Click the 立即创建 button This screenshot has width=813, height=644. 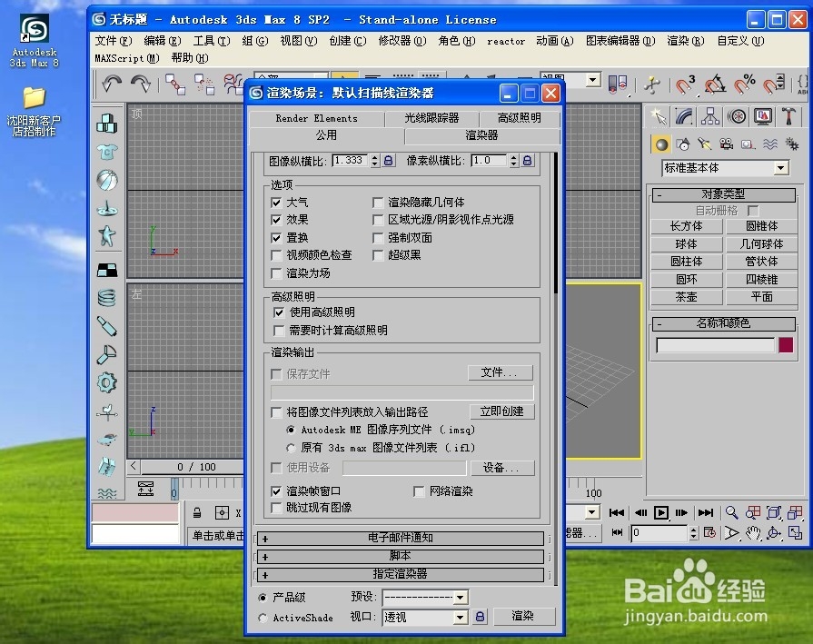(501, 411)
